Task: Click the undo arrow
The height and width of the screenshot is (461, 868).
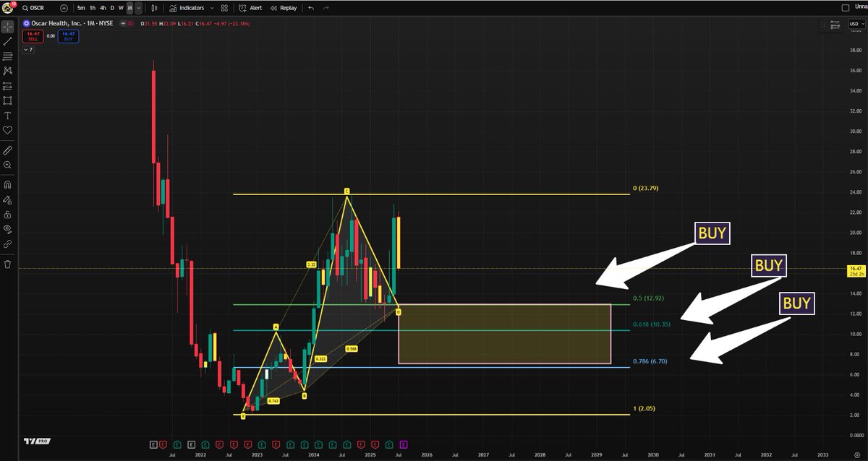Action: [x=311, y=8]
